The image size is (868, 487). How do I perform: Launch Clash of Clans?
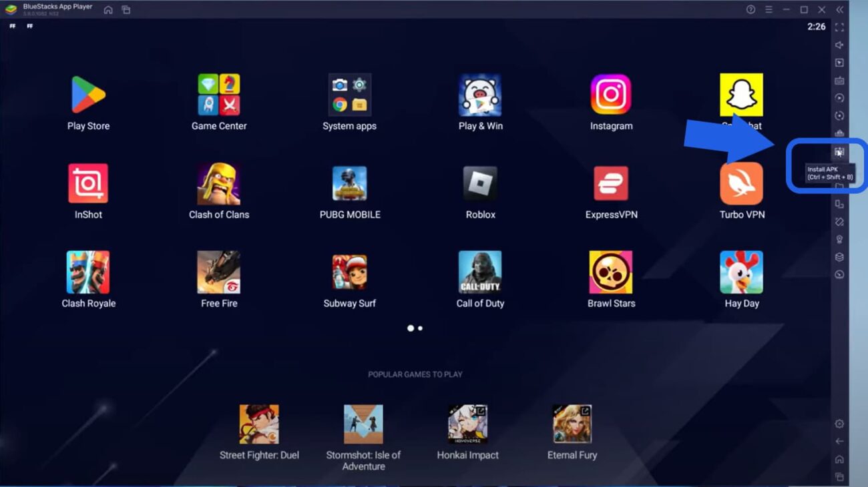click(x=219, y=184)
